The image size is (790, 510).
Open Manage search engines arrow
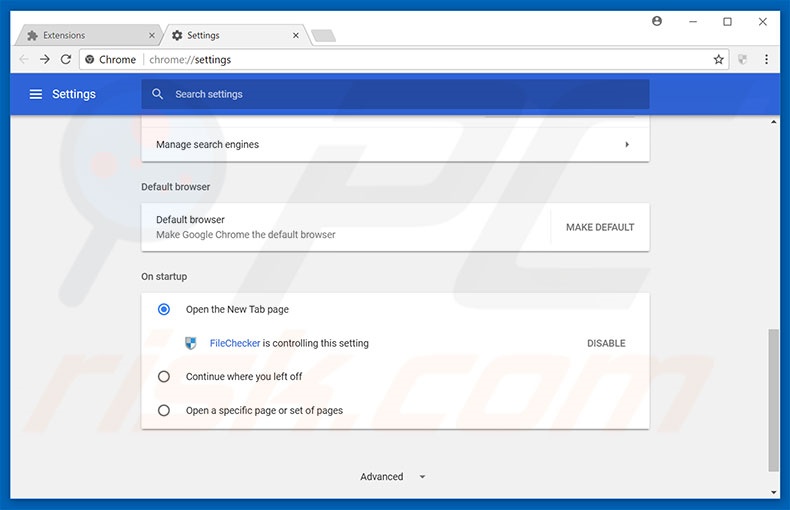[x=627, y=145]
